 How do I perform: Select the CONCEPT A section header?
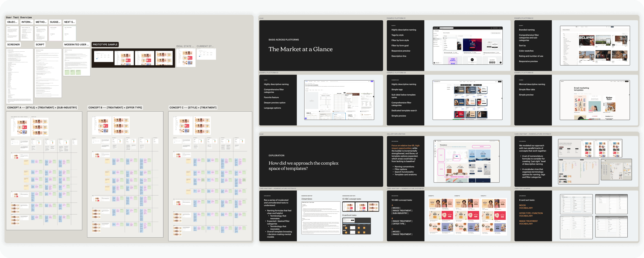[x=42, y=108]
